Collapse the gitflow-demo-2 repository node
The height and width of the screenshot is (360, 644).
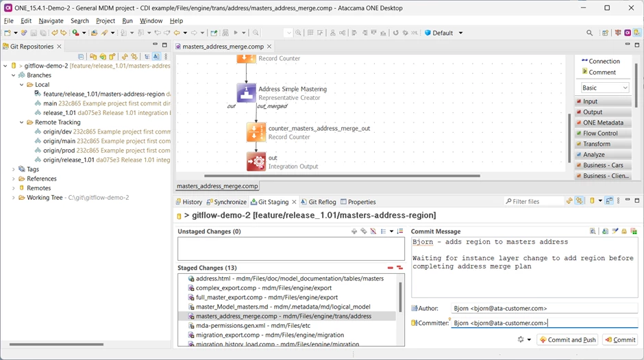click(5, 66)
